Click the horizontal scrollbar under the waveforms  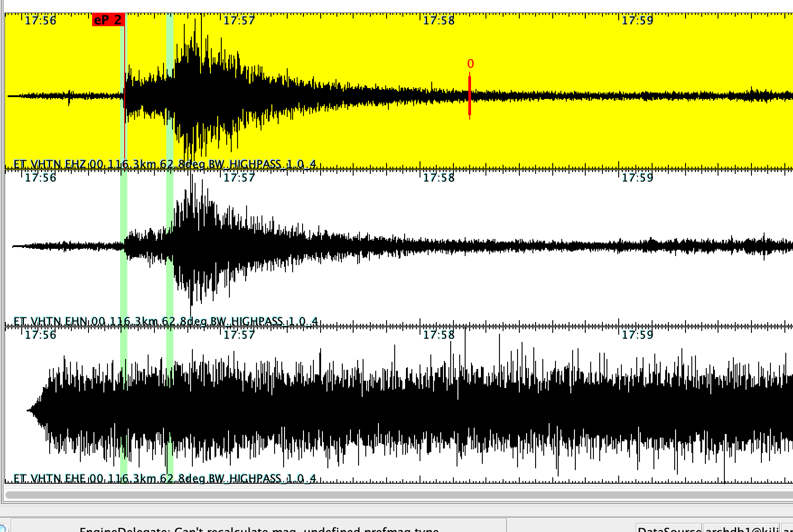[399, 495]
